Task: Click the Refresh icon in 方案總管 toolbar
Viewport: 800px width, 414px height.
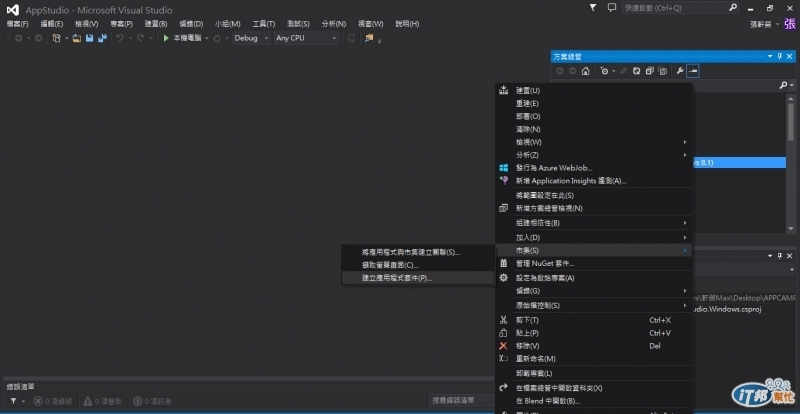Action: pos(636,71)
